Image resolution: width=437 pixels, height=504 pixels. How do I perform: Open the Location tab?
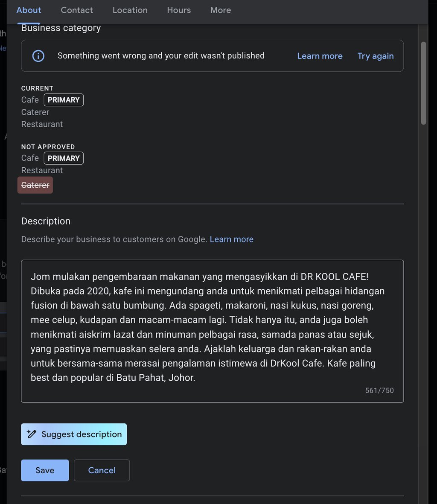[x=130, y=10]
